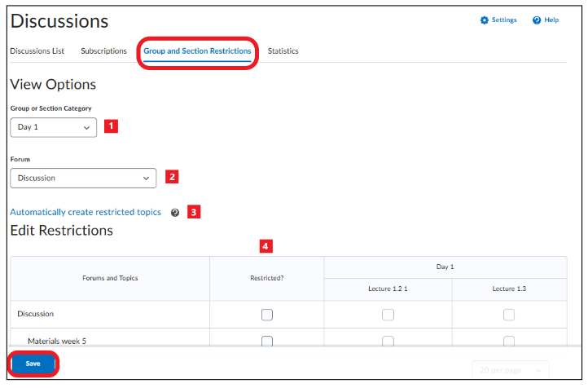Click the Edit Restrictions heading
The height and width of the screenshot is (388, 588).
tap(62, 231)
